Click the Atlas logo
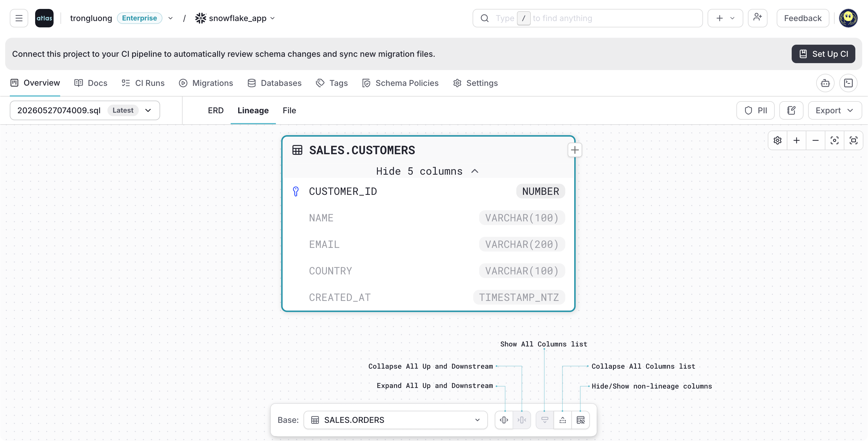The image size is (868, 441). click(x=44, y=18)
